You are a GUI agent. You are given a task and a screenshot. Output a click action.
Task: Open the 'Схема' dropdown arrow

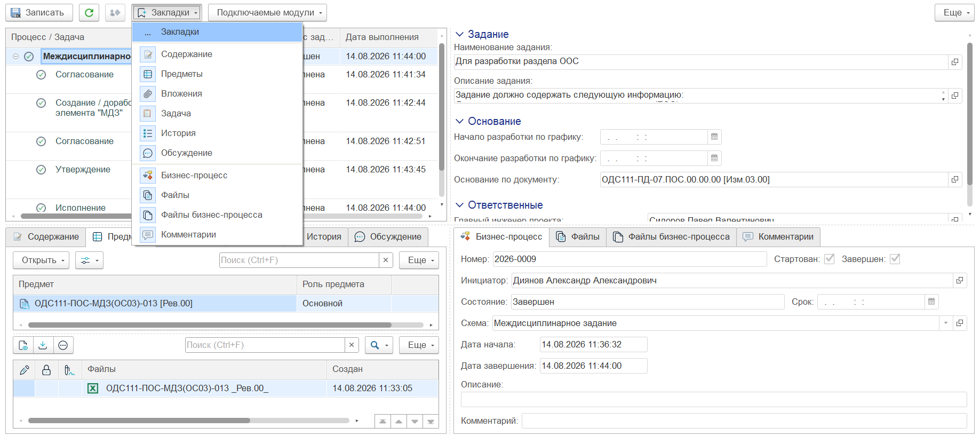[x=946, y=323]
